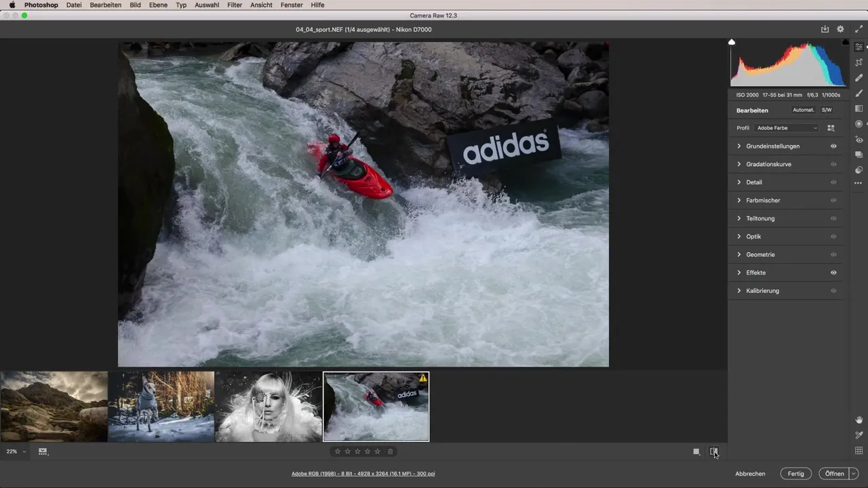This screenshot has height=488, width=868.
Task: Toggle Optik visibility eye
Action: tap(833, 237)
